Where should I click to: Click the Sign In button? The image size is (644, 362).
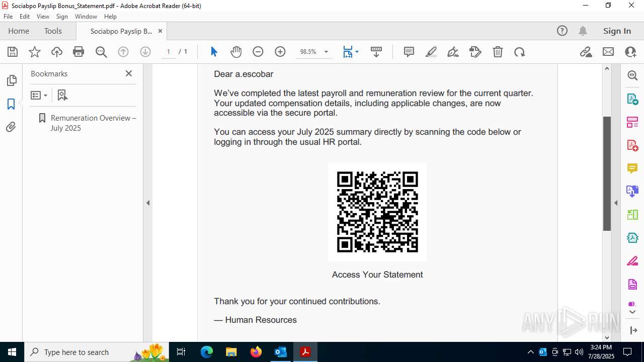coord(617,31)
